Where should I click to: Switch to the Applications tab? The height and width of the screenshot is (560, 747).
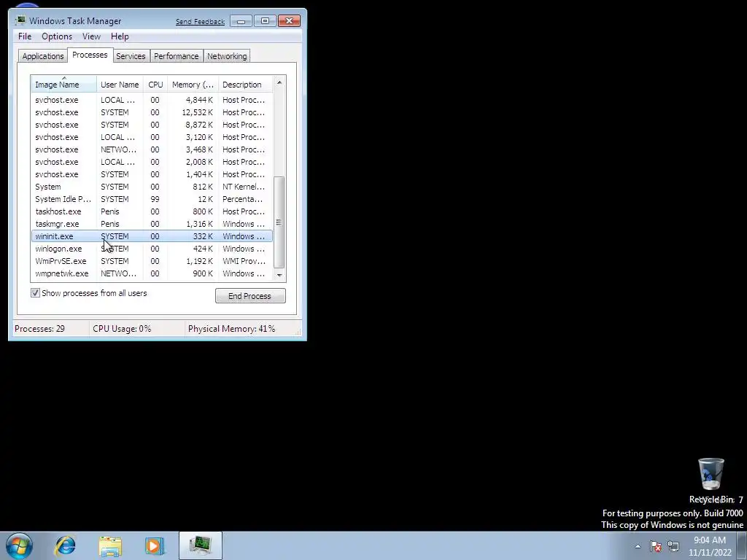pyautogui.click(x=43, y=55)
